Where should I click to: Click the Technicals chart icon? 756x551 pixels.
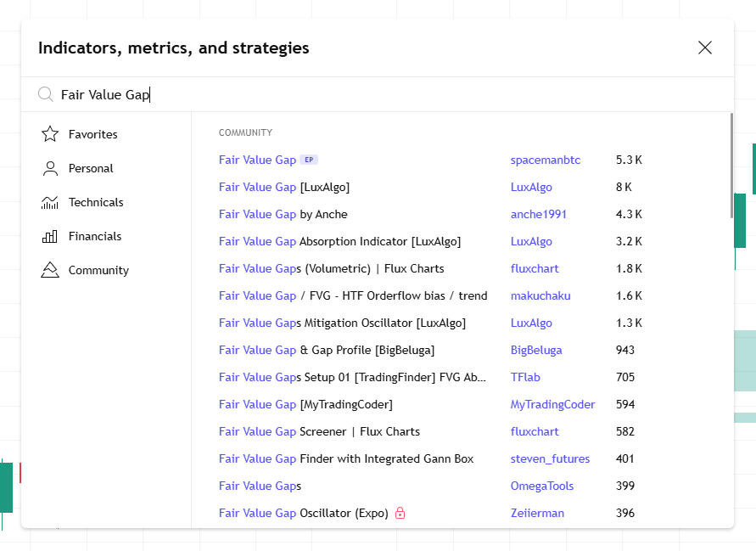click(50, 202)
